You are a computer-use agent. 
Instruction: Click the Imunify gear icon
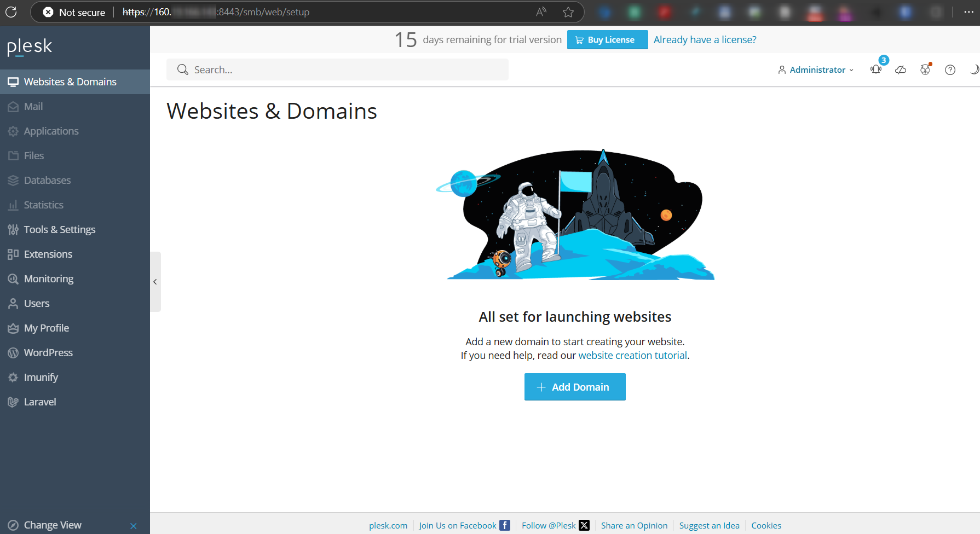13,378
